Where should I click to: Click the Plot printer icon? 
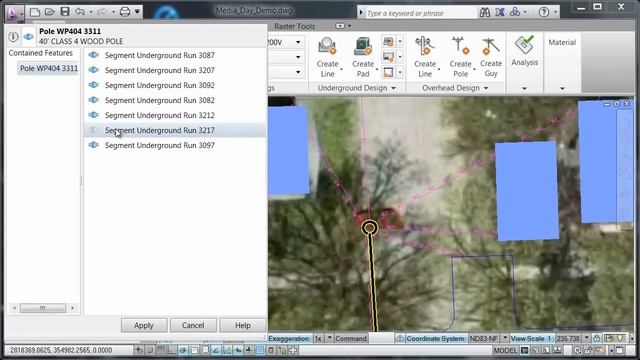click(124, 12)
